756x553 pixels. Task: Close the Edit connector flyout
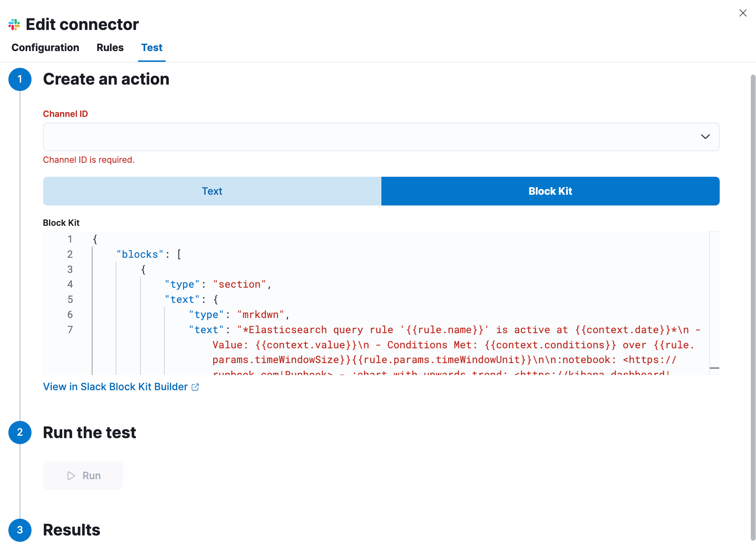click(743, 13)
